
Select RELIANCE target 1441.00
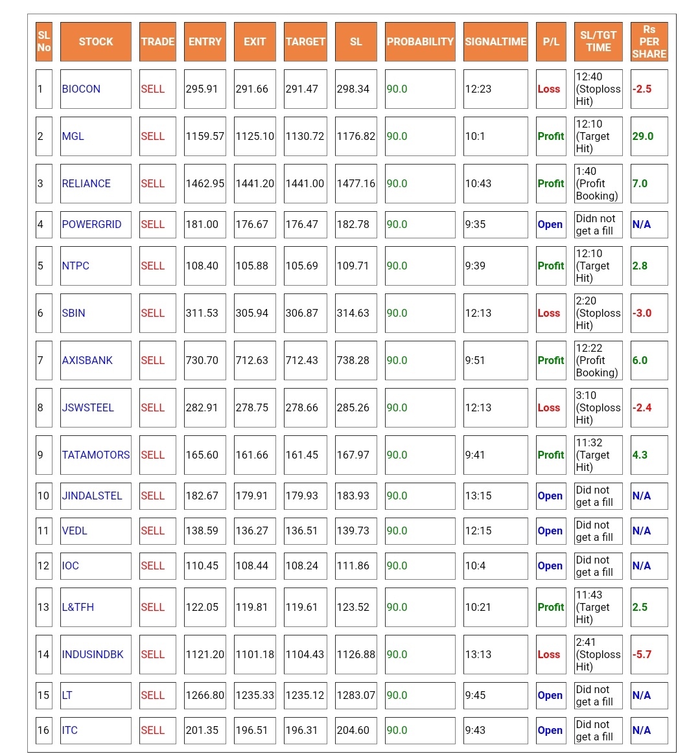tap(305, 183)
